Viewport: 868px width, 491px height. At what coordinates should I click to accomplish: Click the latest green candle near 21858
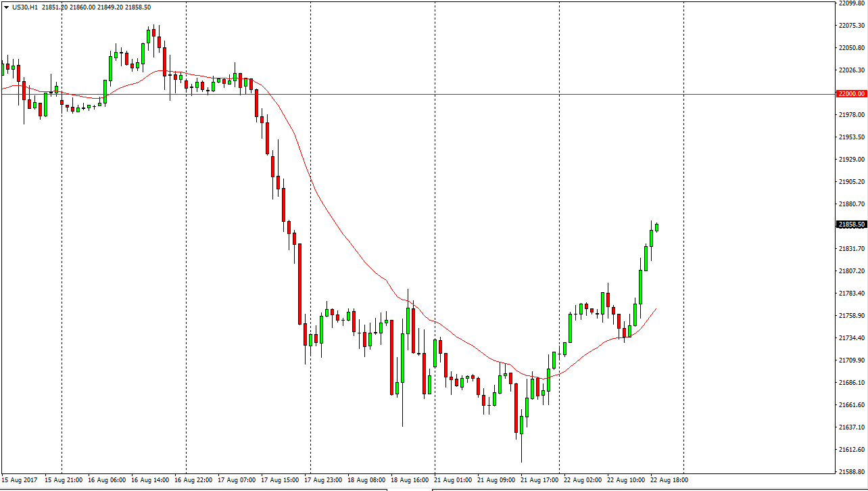pos(656,227)
